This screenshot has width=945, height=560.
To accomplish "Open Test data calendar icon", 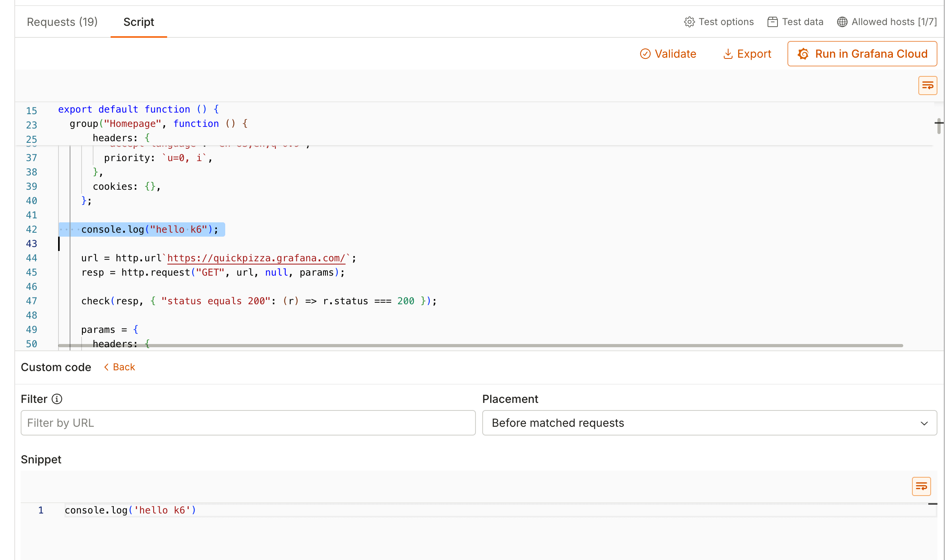I will click(772, 22).
